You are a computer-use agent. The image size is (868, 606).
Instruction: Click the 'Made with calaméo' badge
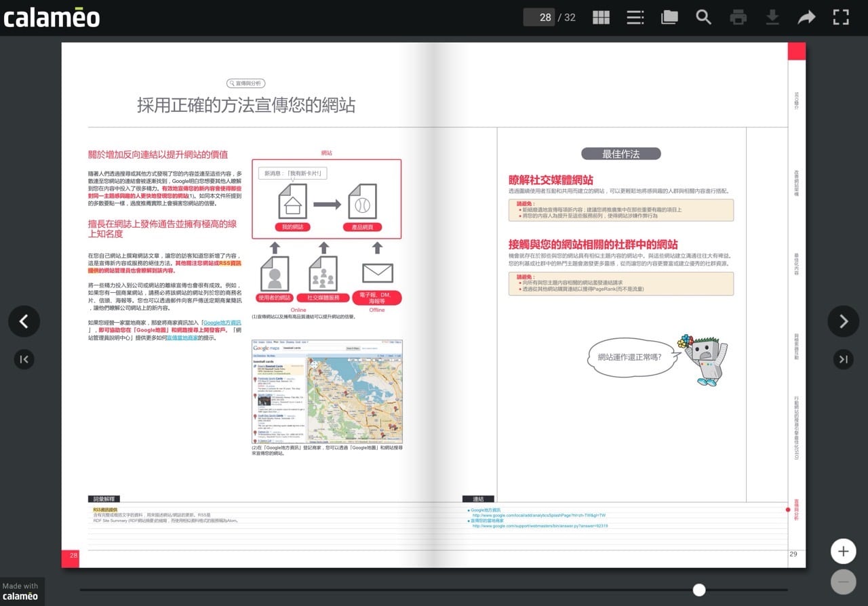pyautogui.click(x=22, y=591)
